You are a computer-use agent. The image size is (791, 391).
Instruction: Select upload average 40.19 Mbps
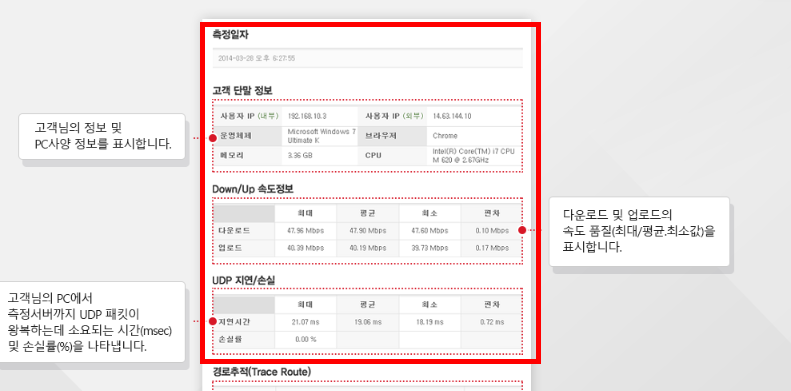pyautogui.click(x=367, y=248)
